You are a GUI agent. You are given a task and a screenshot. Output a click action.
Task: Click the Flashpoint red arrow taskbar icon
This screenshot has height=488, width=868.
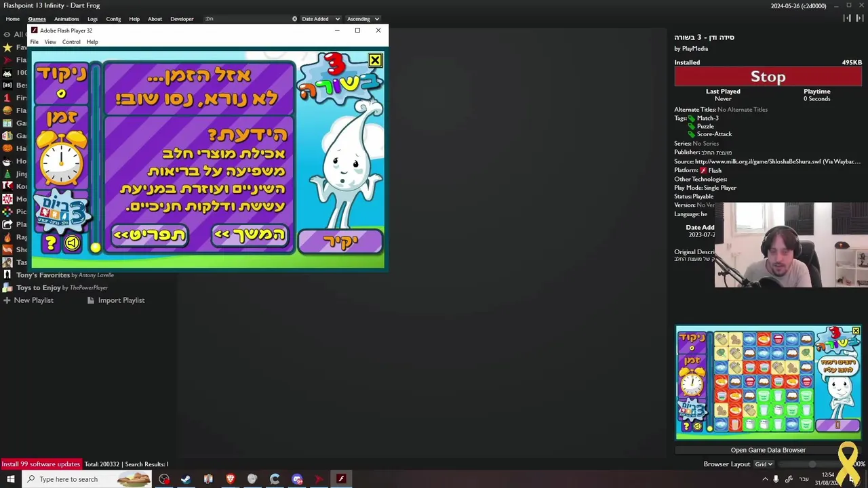coord(319,479)
